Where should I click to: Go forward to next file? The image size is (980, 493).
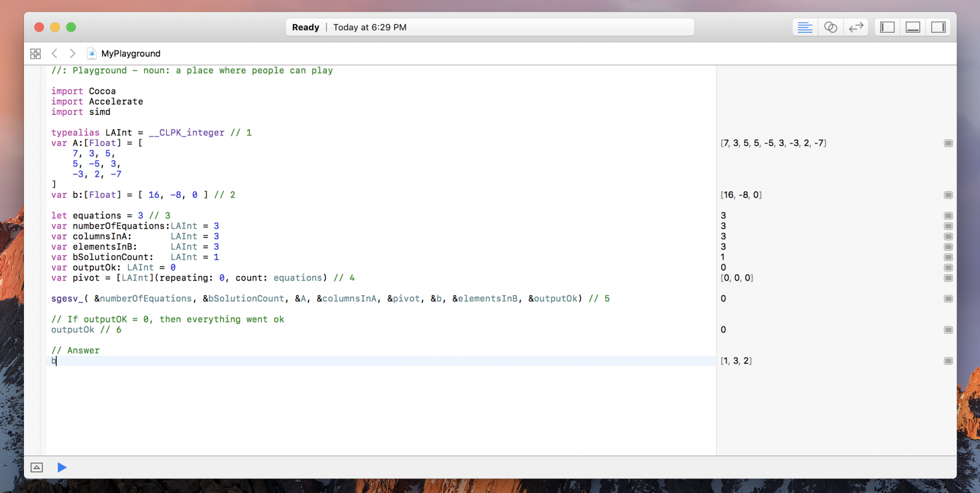(x=72, y=54)
